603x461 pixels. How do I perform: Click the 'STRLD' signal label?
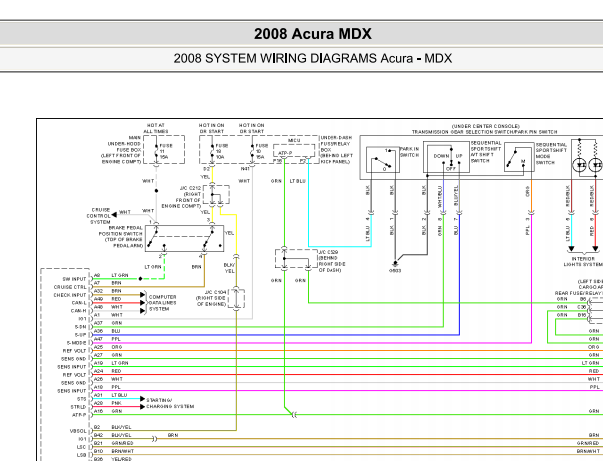click(x=78, y=407)
